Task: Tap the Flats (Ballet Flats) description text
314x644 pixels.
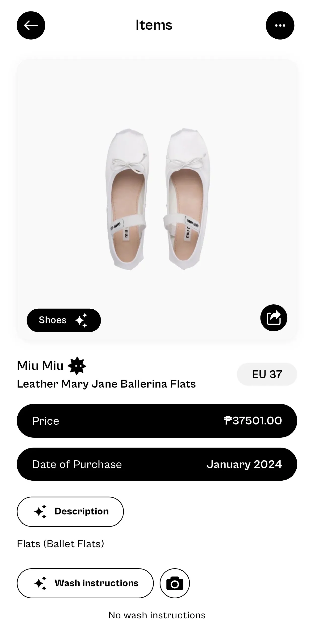Action: tap(60, 544)
